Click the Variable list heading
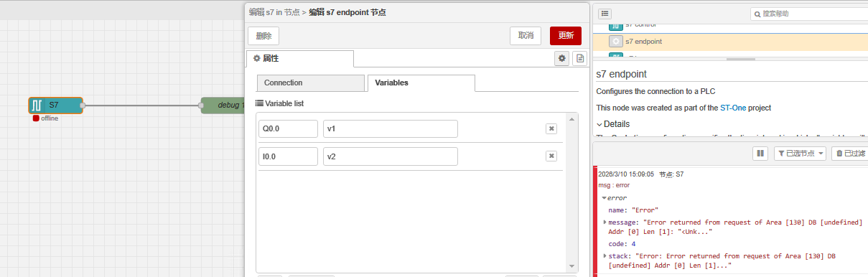The image size is (868, 277). [x=280, y=103]
